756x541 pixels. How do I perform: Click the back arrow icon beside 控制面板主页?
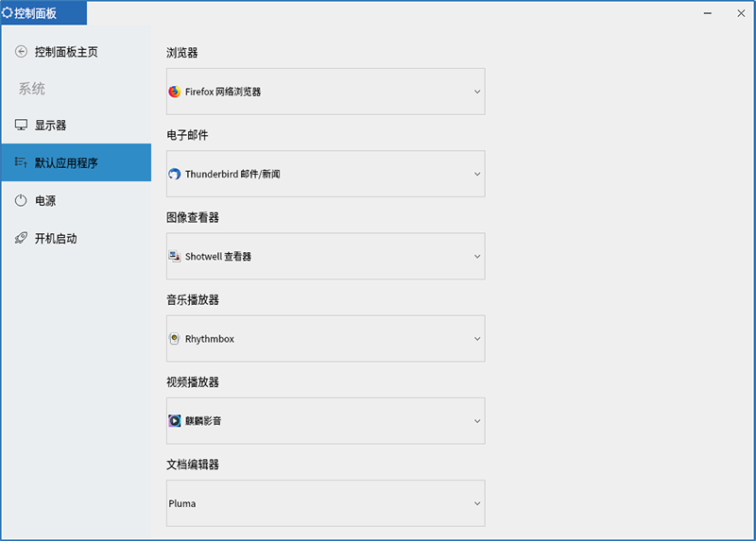click(x=21, y=52)
